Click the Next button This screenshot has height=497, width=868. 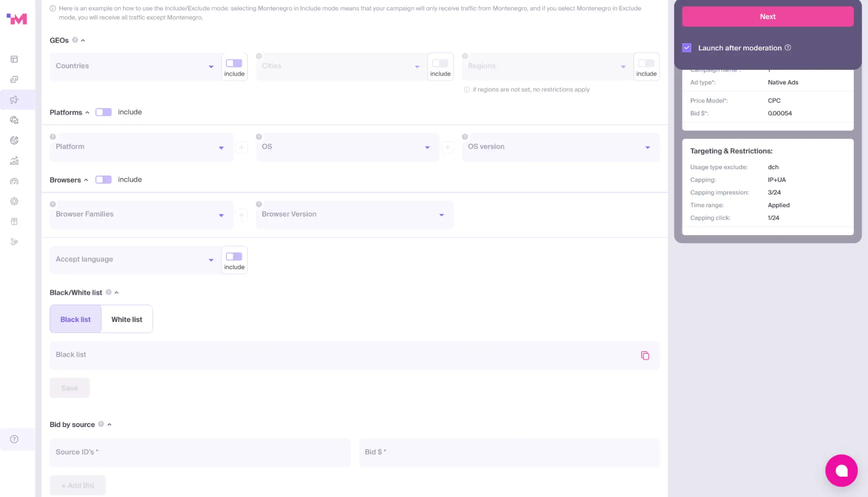click(767, 16)
